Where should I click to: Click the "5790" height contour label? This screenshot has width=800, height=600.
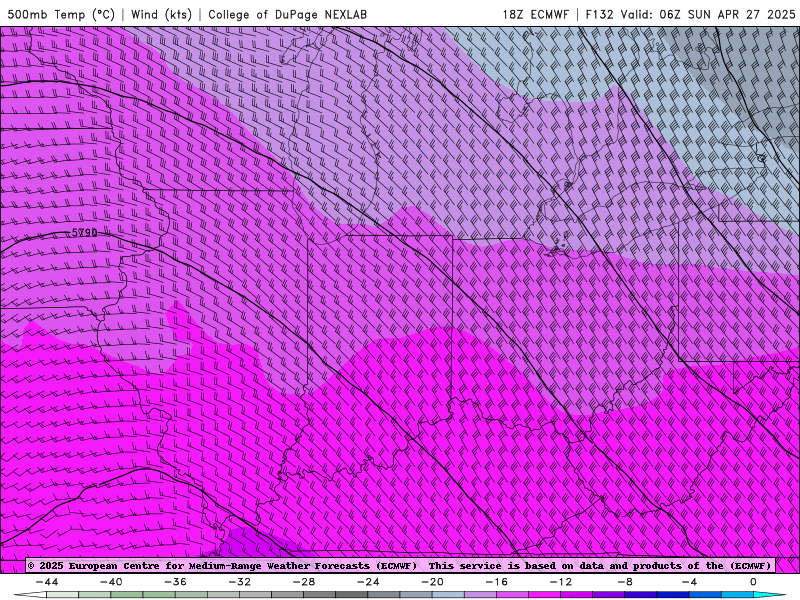coord(84,233)
